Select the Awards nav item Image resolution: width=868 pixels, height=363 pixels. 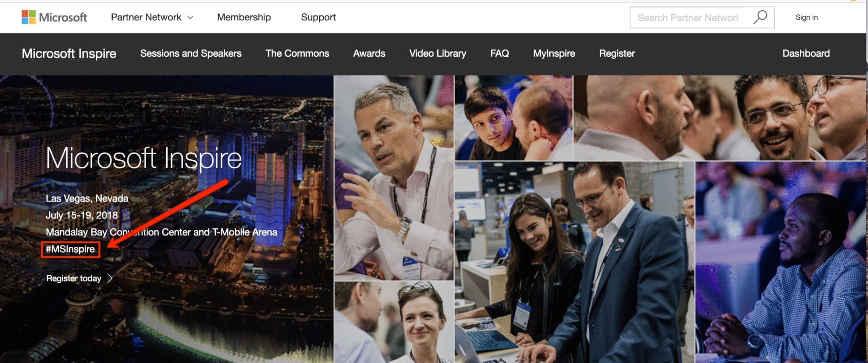tap(369, 53)
